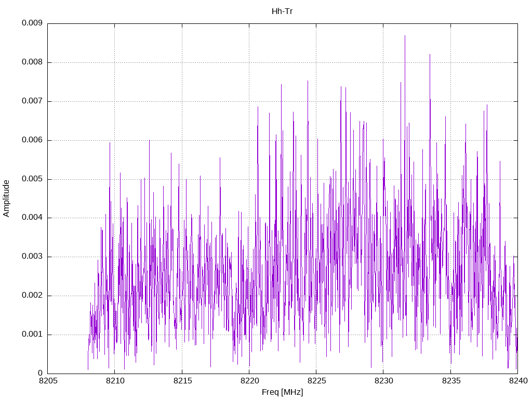This screenshot has width=532, height=399.
Task: Click the Amplitude y-axis label
Action: tap(6, 198)
